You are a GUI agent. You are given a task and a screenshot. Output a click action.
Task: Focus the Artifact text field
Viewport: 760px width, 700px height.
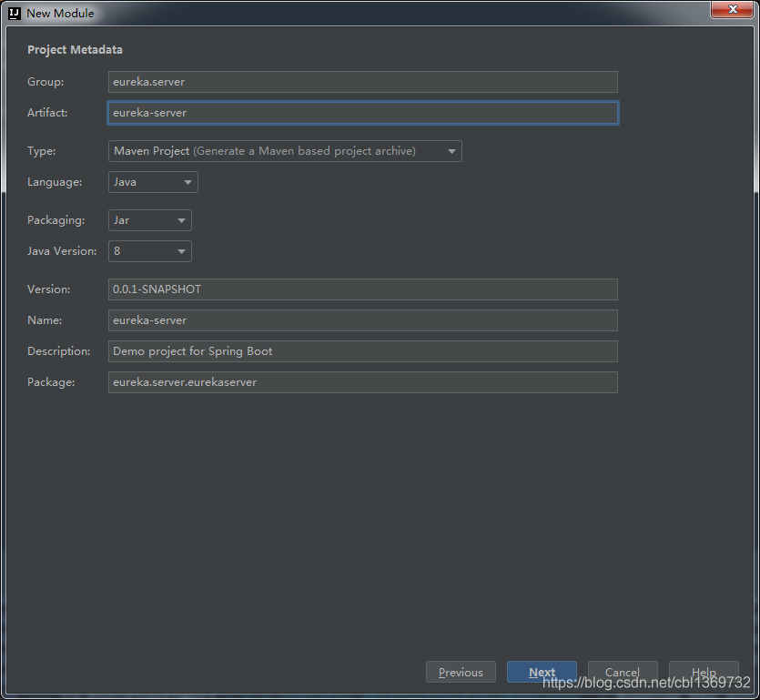362,113
